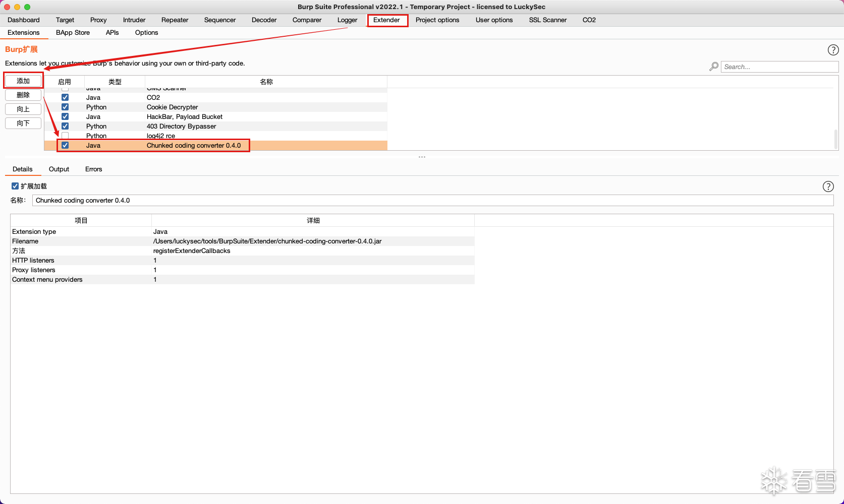The width and height of the screenshot is (844, 504).
Task: Move extension down with 向下 button
Action: click(23, 123)
